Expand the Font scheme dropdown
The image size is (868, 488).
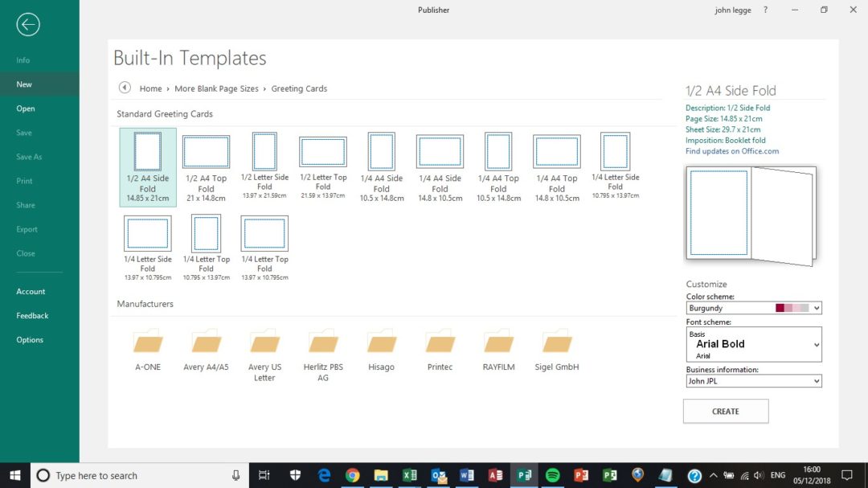click(817, 345)
